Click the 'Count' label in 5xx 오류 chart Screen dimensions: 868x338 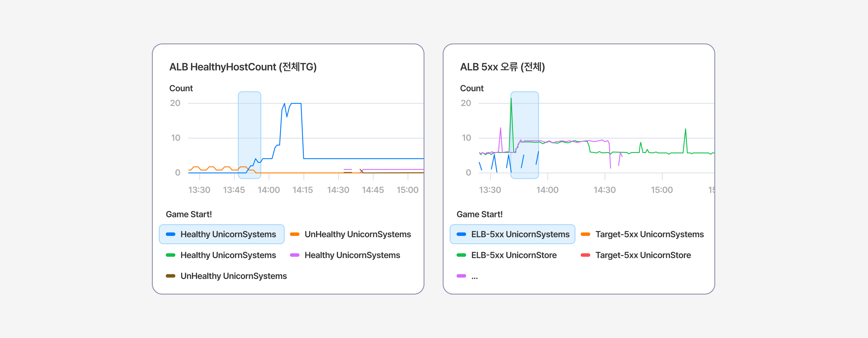[x=472, y=88]
